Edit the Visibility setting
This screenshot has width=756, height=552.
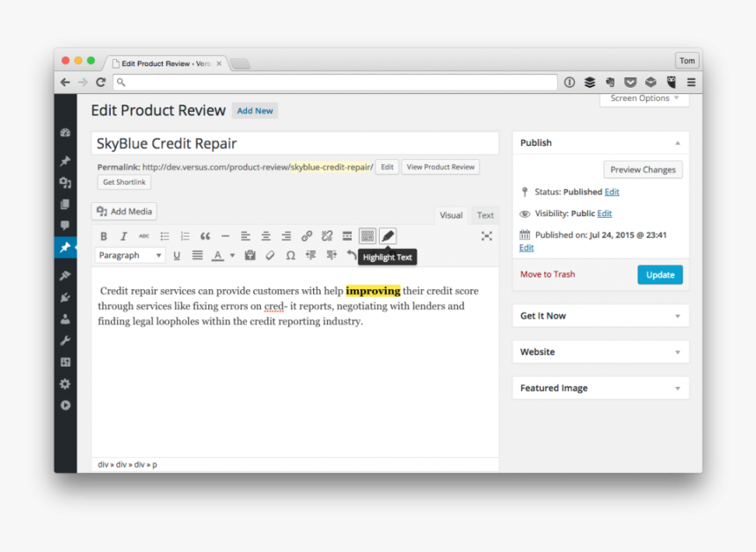click(604, 214)
